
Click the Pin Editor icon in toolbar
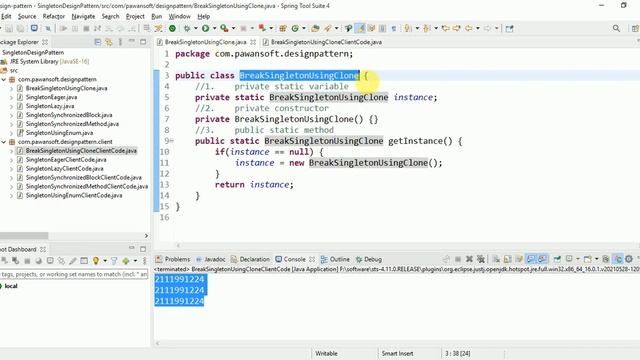pyautogui.click(x=509, y=28)
